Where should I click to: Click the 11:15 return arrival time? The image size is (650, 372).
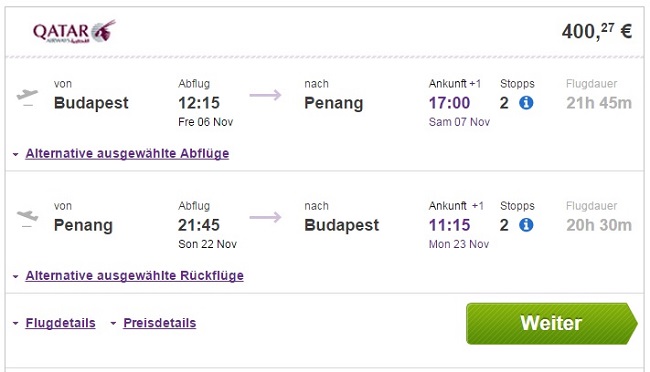click(x=449, y=225)
